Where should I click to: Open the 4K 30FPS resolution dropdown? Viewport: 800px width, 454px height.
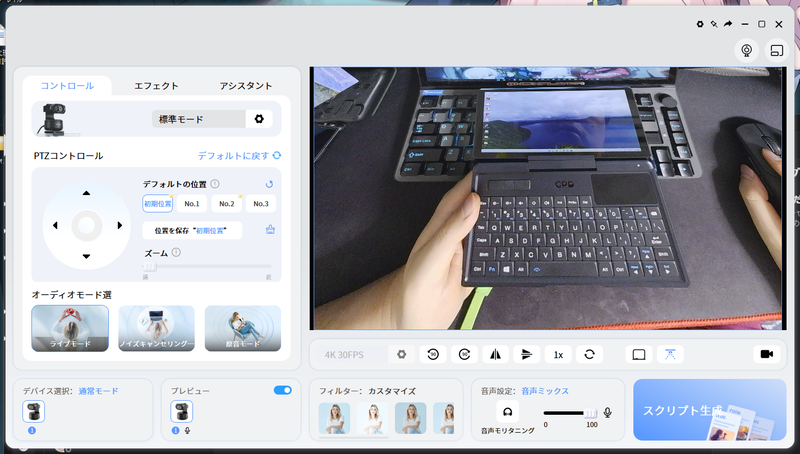pos(354,354)
